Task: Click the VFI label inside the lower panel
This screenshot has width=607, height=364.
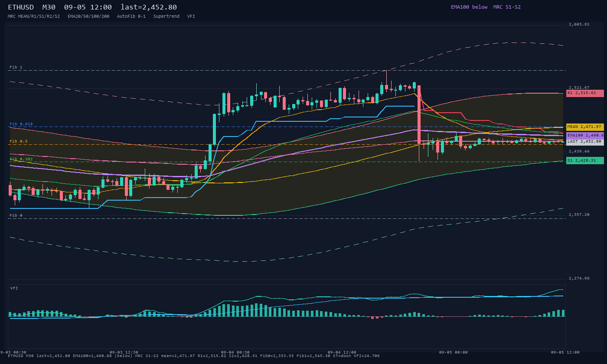Action: click(x=14, y=288)
